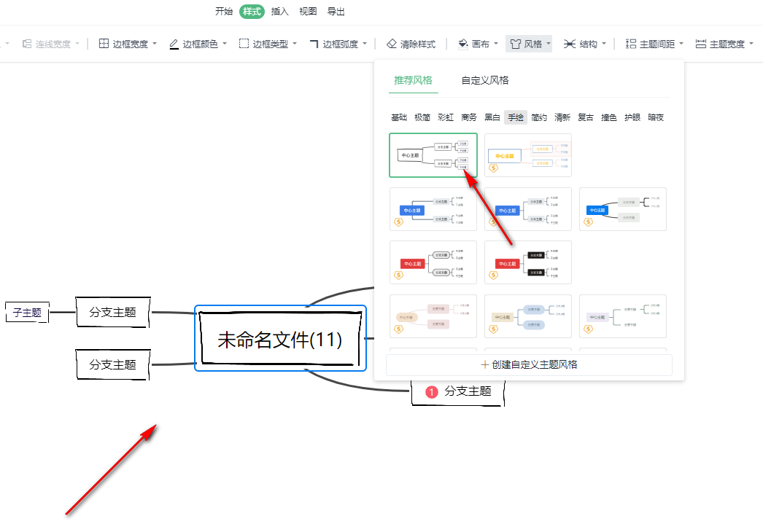Choose the 黑白 style category
Image resolution: width=763 pixels, height=532 pixels.
[492, 117]
